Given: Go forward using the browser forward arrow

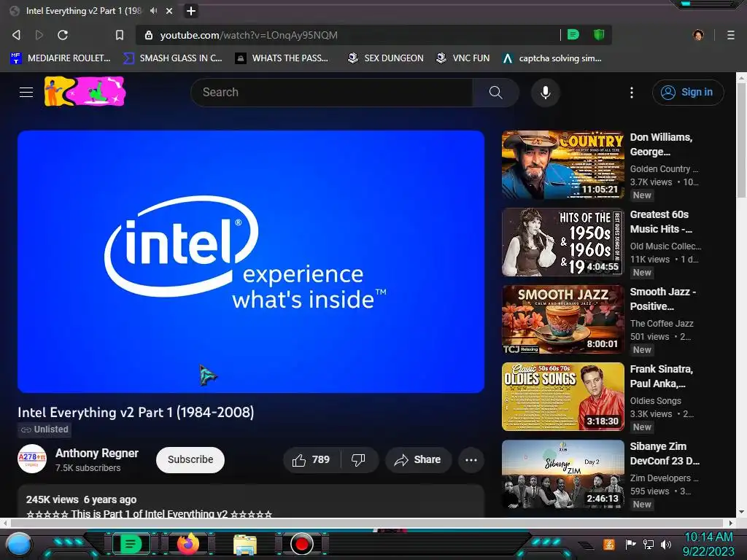Looking at the screenshot, I should coord(39,35).
